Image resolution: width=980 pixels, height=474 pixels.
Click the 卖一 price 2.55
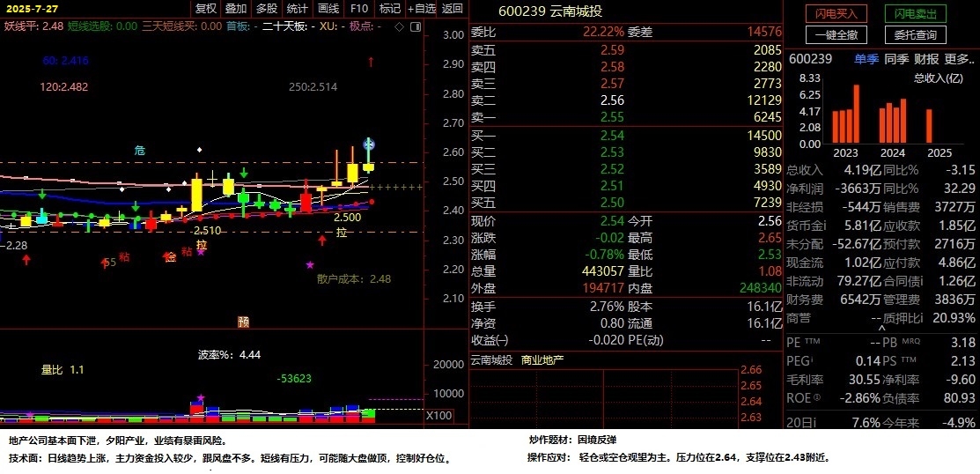pos(613,117)
